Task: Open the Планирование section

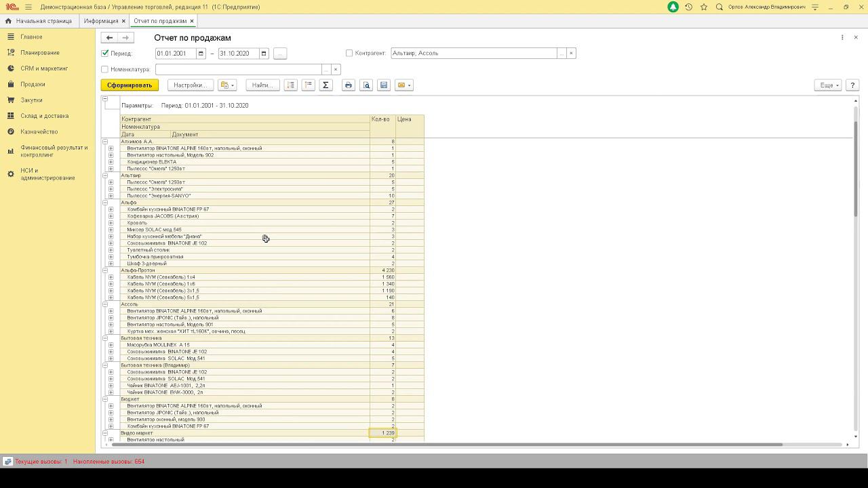Action: (x=40, y=53)
